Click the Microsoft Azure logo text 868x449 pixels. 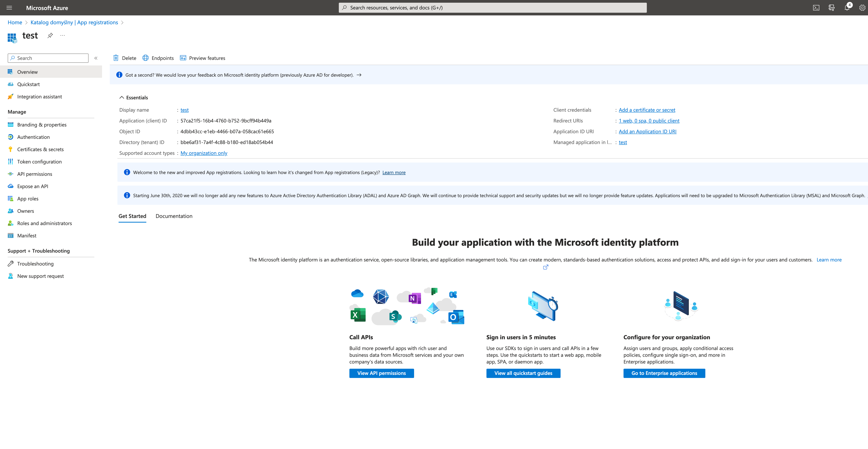point(47,8)
